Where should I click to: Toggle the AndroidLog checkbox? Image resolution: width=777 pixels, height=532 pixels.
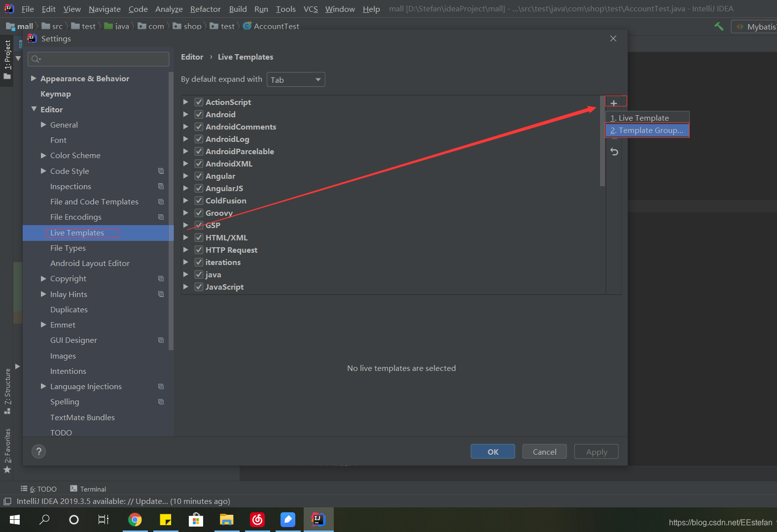(199, 139)
